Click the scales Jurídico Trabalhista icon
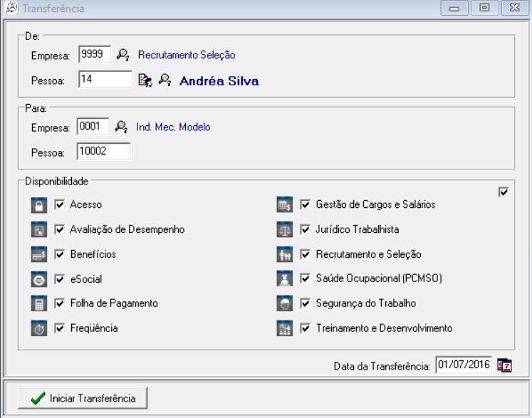 coord(285,230)
